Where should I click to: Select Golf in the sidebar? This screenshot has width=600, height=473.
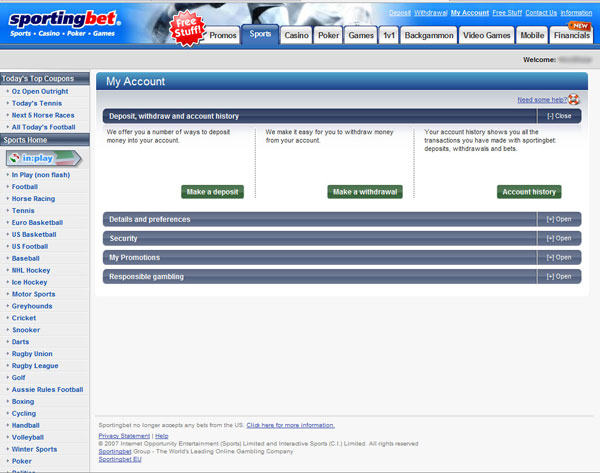click(18, 377)
